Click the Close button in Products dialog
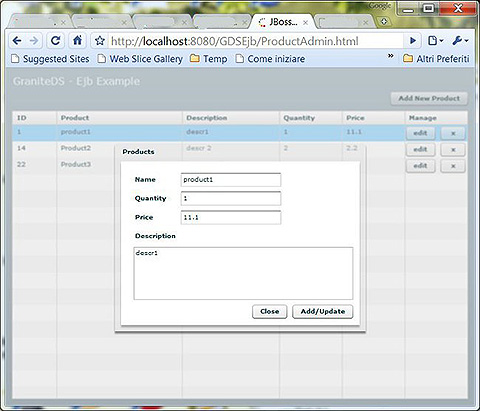 pos(269,311)
